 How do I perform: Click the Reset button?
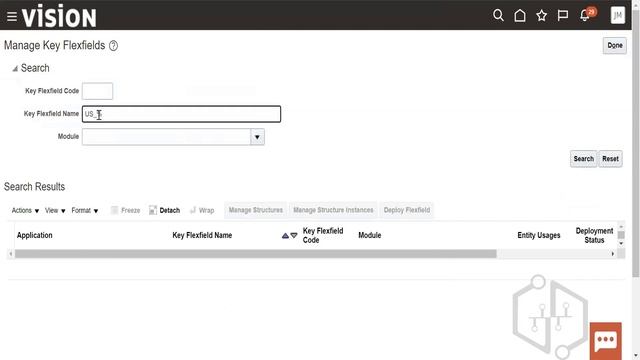coord(610,159)
